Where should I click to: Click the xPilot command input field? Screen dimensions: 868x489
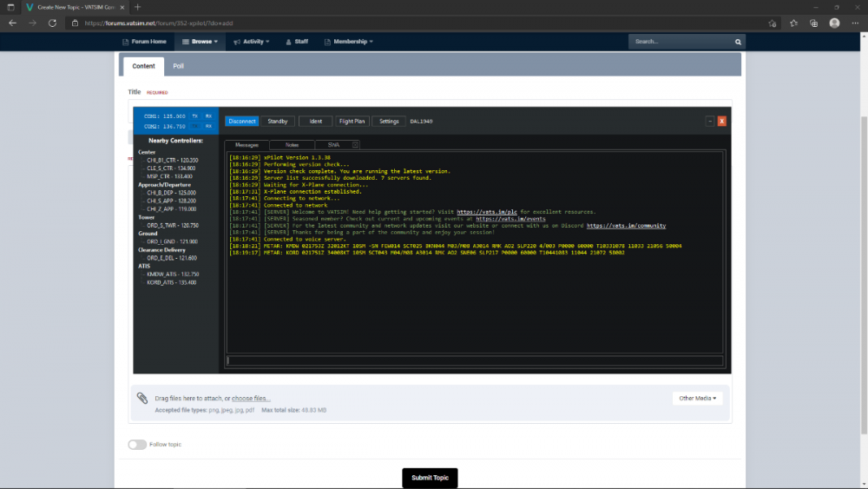pyautogui.click(x=475, y=360)
